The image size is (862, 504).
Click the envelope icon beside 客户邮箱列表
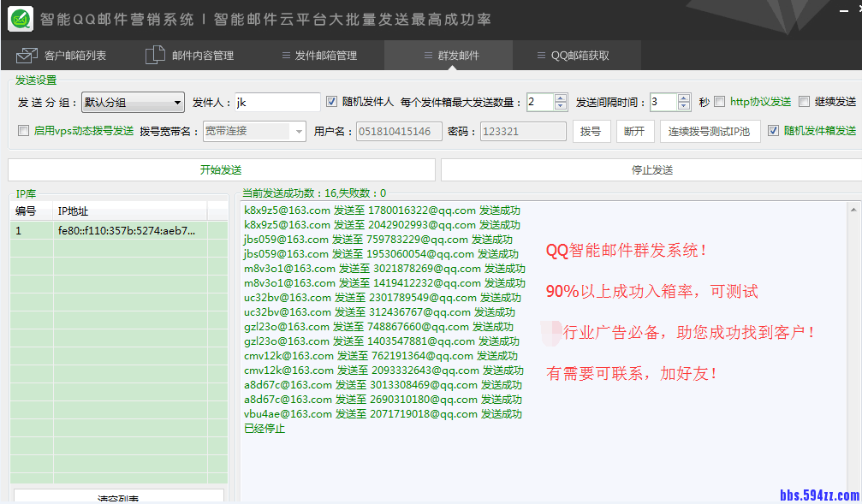point(27,56)
